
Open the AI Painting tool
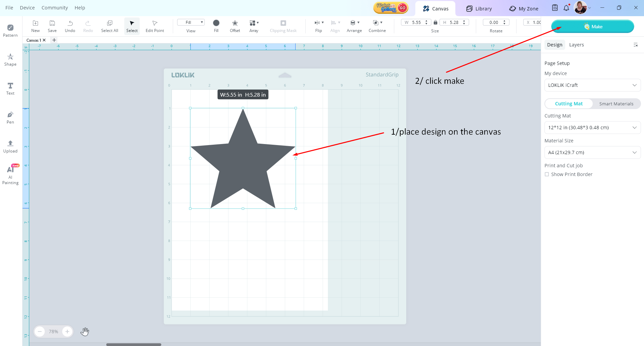(x=10, y=175)
